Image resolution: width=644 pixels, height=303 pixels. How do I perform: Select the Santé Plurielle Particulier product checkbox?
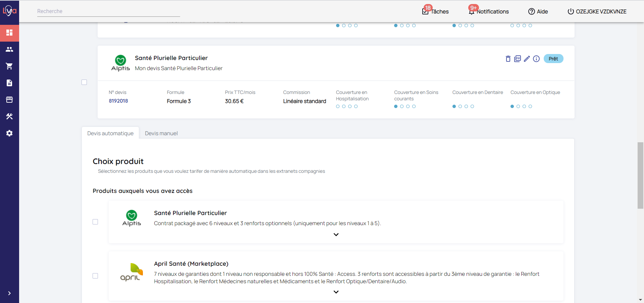click(95, 222)
